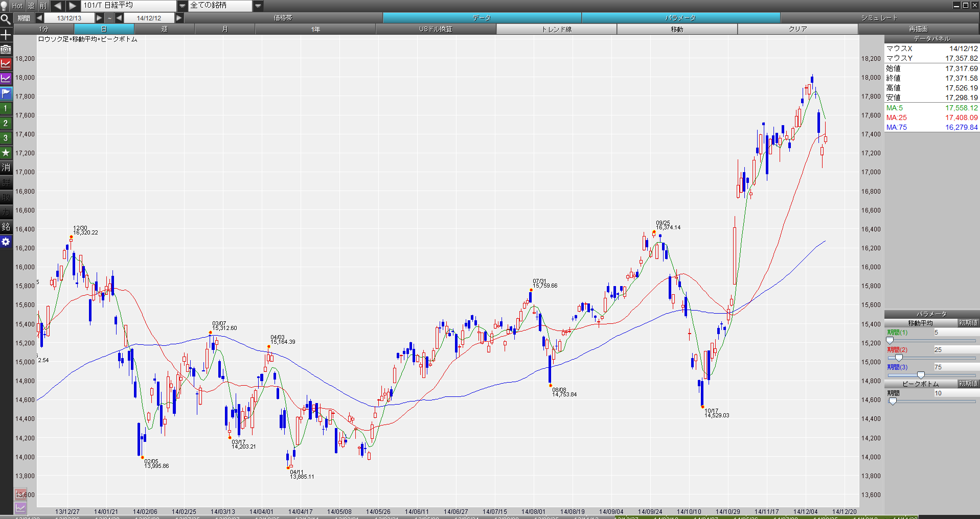
Task: Click the 銘 symbols sidebar button
Action: (6, 227)
